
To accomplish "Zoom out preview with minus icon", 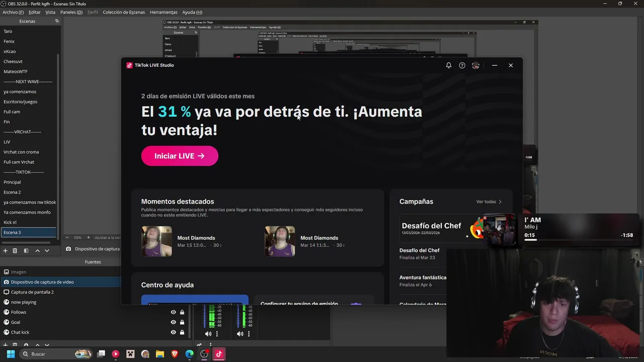I will click(67, 237).
